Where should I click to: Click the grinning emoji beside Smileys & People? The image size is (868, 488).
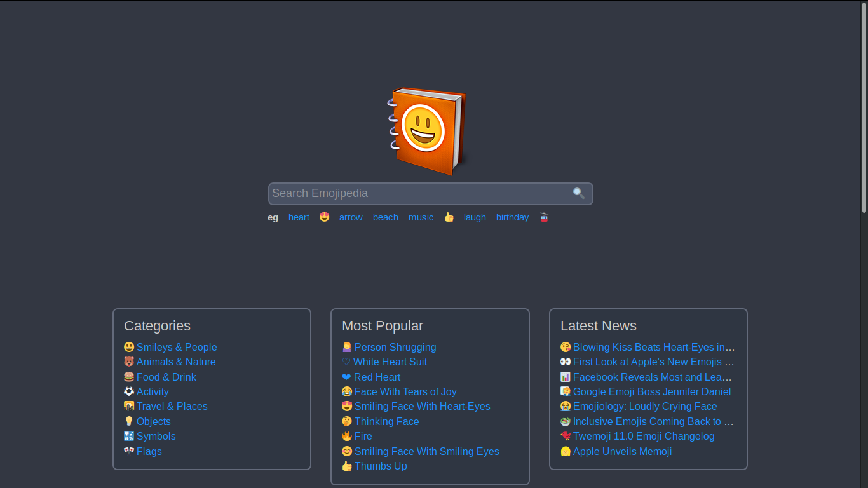click(x=129, y=347)
